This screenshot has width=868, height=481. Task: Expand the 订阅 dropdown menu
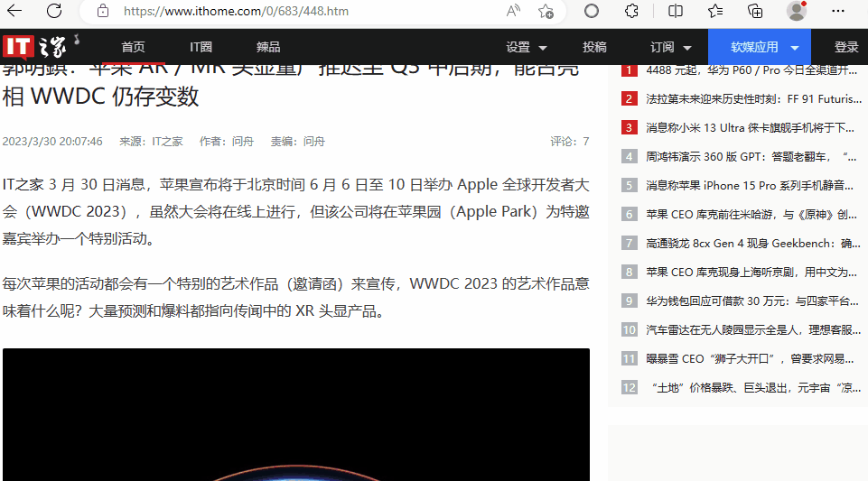pos(670,47)
